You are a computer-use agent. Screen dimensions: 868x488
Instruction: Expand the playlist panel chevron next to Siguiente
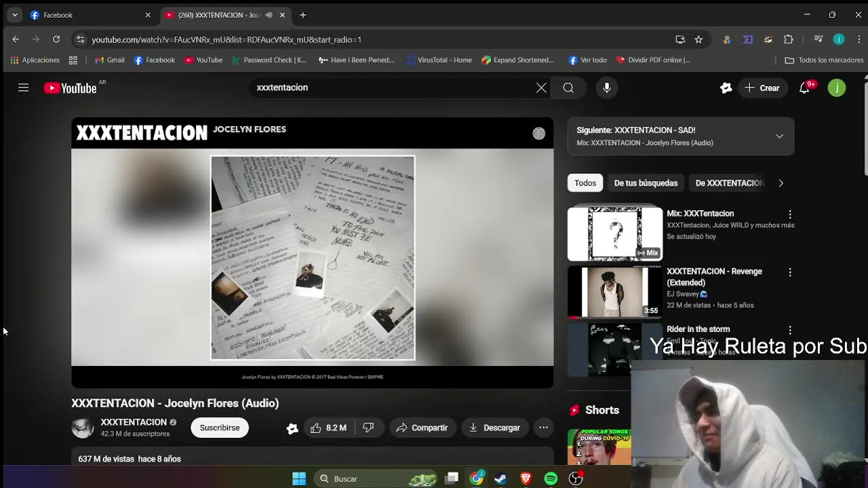click(x=779, y=136)
